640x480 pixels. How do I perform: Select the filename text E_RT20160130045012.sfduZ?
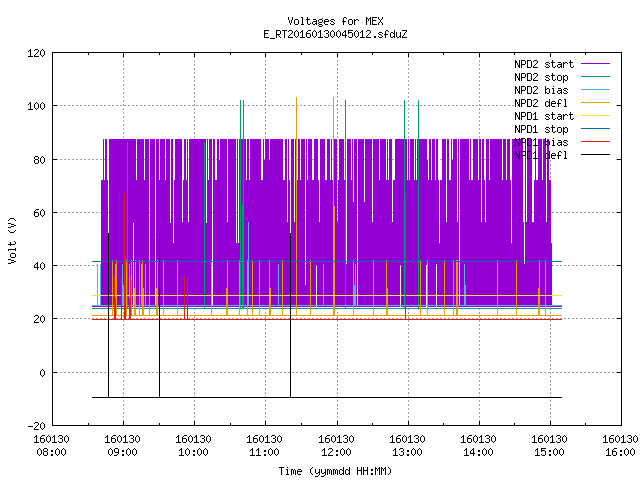(x=335, y=34)
